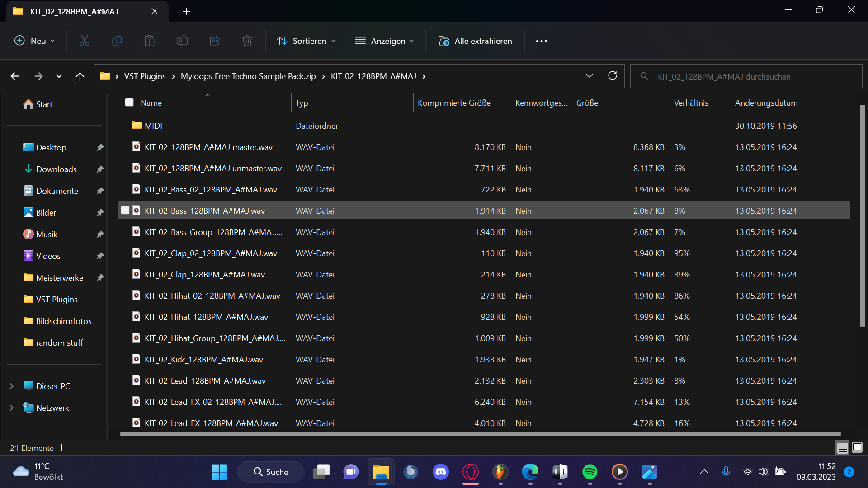Screen dimensions: 868x488
Task: Click the Rename icon in toolbar
Action: pos(182,41)
